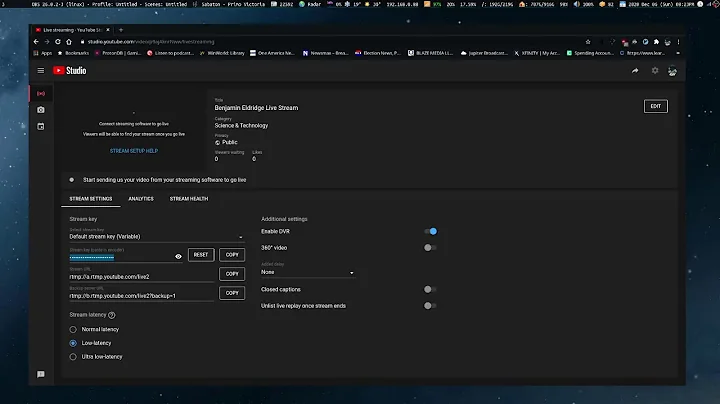Image resolution: width=720 pixels, height=404 pixels.
Task: Toggle Enable DVR switch
Action: point(431,231)
